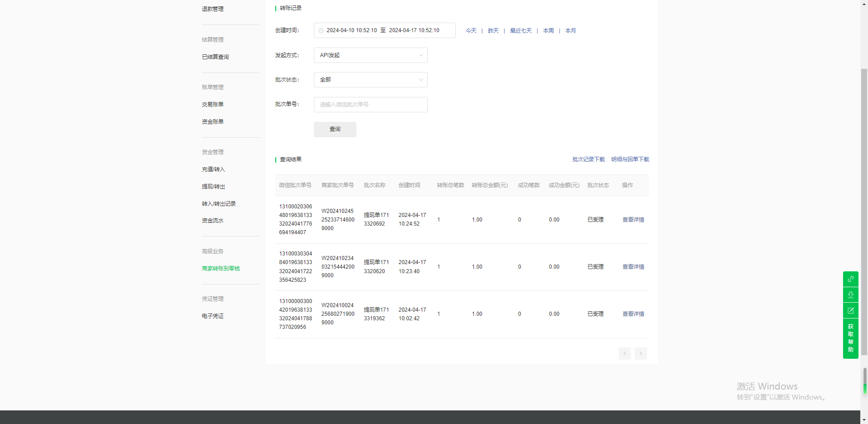
Task: Select the 本月 quick date filter
Action: coord(571,31)
